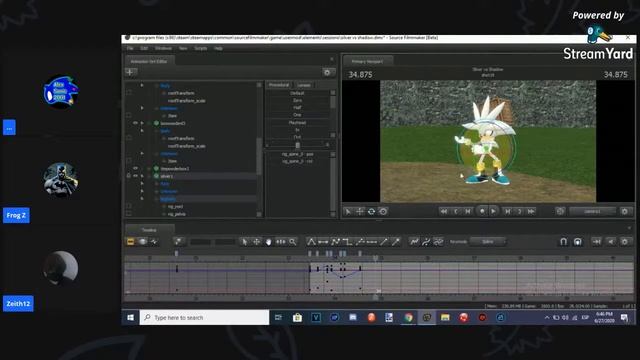Open the camera selector dropdown in viewport
The width and height of the screenshot is (640, 360).
pos(592,211)
